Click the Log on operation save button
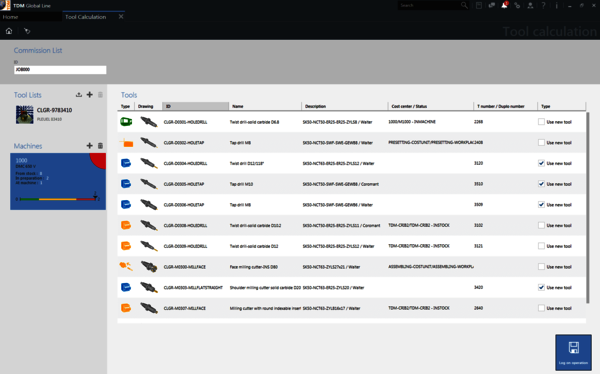 [x=573, y=352]
